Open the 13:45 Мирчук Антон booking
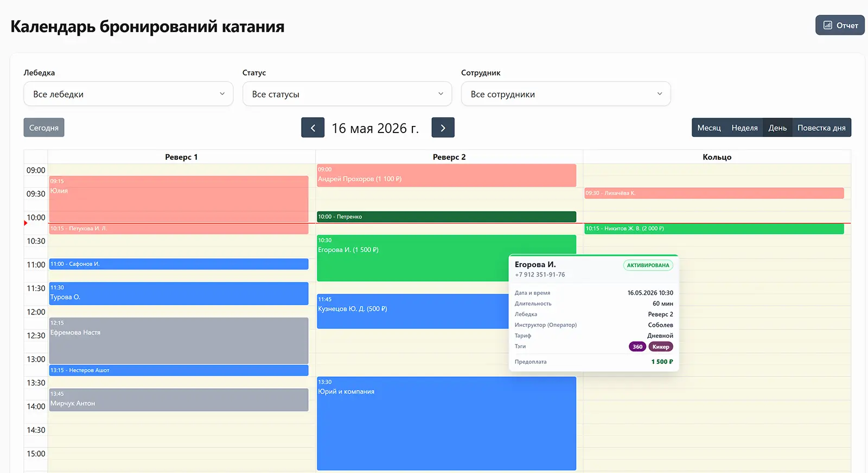Viewport: 868px width, 473px height. click(x=179, y=400)
